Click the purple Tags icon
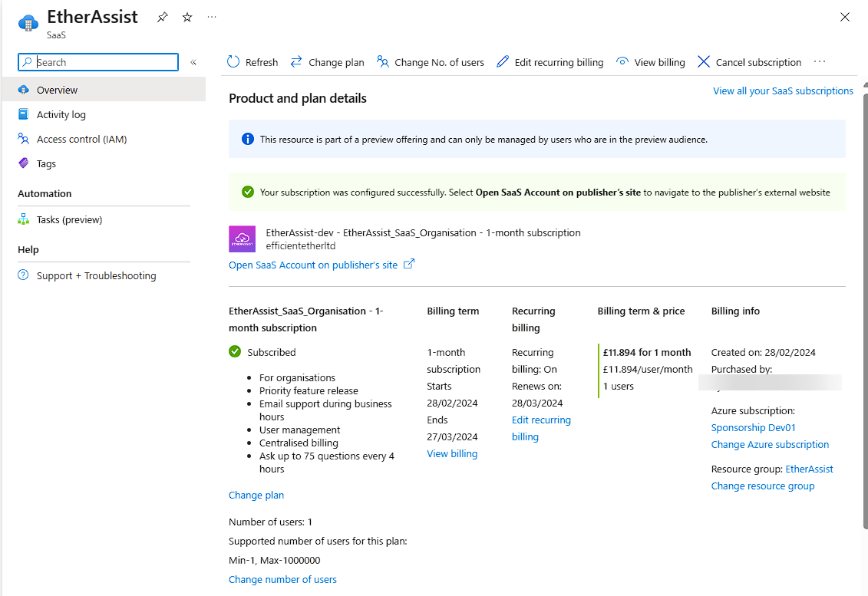The image size is (868, 596). pyautogui.click(x=23, y=163)
